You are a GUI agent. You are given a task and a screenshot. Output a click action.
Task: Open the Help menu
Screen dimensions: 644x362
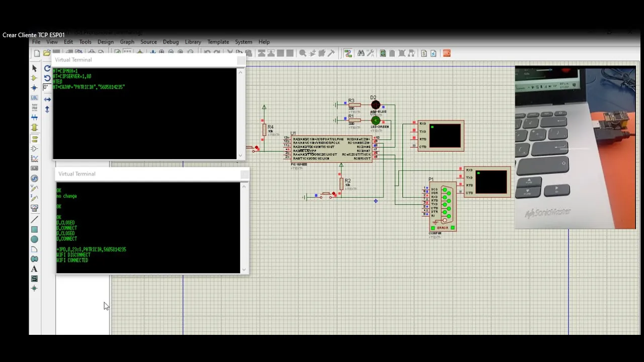tap(264, 42)
